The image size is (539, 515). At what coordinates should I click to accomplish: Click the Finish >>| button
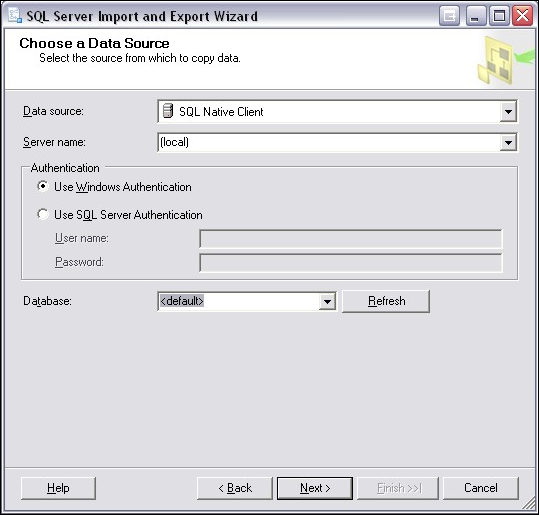click(x=398, y=488)
